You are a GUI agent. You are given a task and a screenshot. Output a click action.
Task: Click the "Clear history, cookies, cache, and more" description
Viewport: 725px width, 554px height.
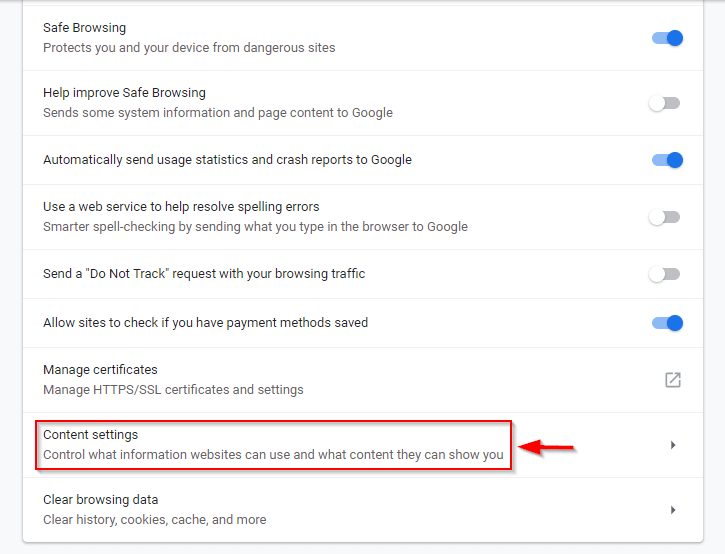(154, 519)
